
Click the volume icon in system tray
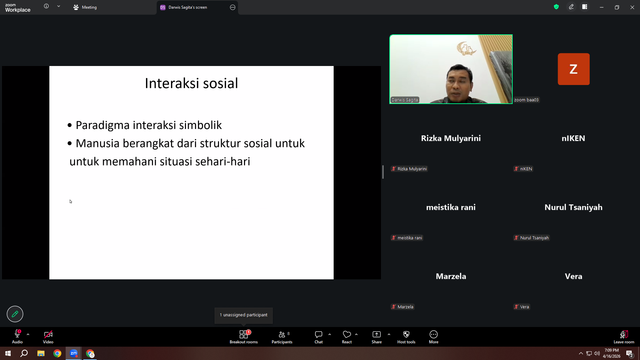[x=597, y=353]
